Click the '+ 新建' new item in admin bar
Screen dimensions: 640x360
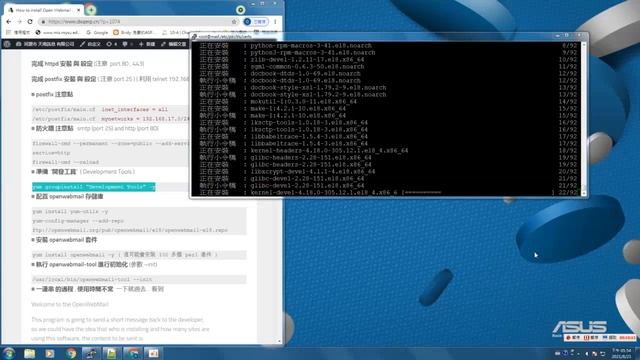[147, 44]
